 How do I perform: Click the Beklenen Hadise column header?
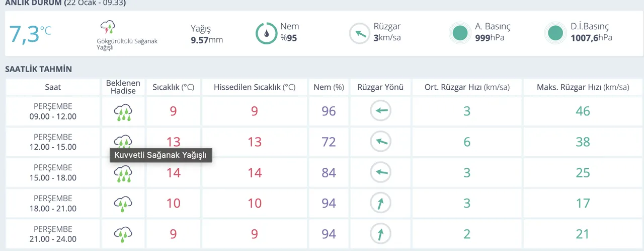123,87
